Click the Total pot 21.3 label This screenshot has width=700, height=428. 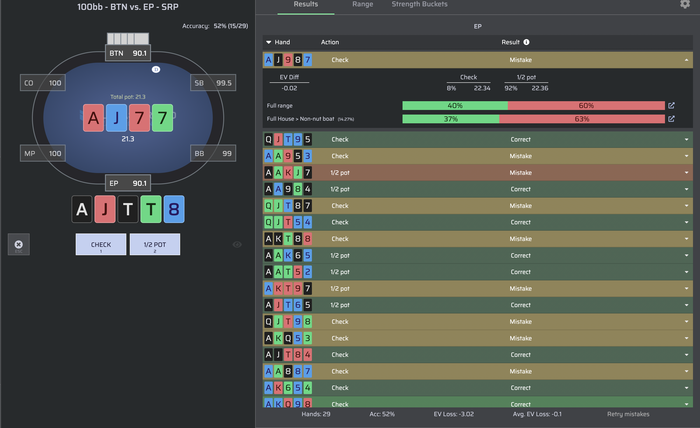coord(128,97)
